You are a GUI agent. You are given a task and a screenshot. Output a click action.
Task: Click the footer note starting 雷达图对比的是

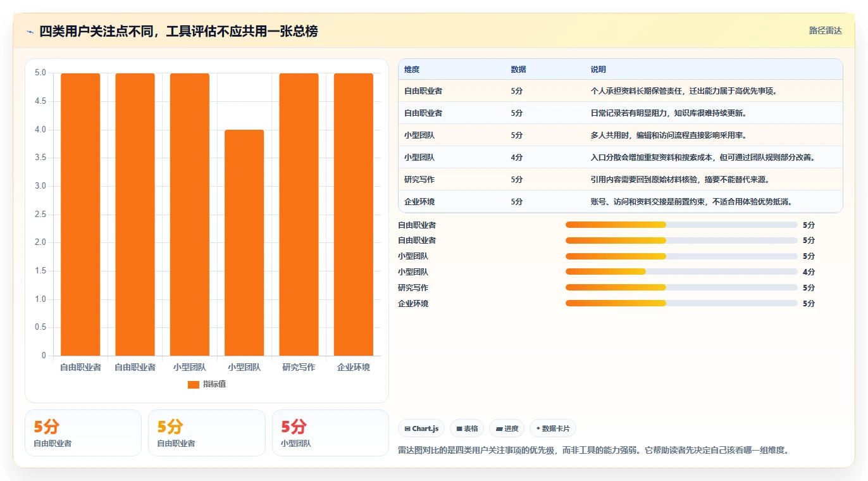coord(593,451)
